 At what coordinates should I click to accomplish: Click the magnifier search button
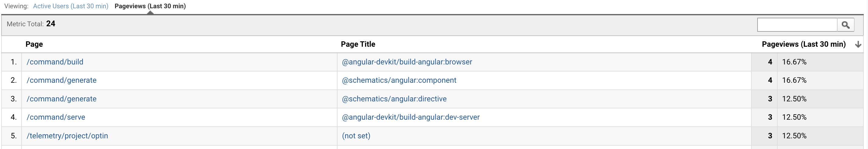(x=845, y=25)
